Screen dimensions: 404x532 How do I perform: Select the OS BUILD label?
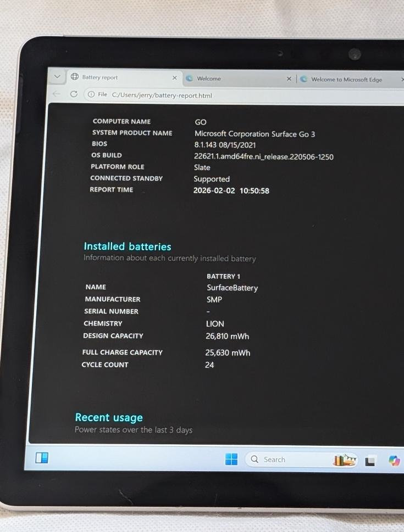106,155
